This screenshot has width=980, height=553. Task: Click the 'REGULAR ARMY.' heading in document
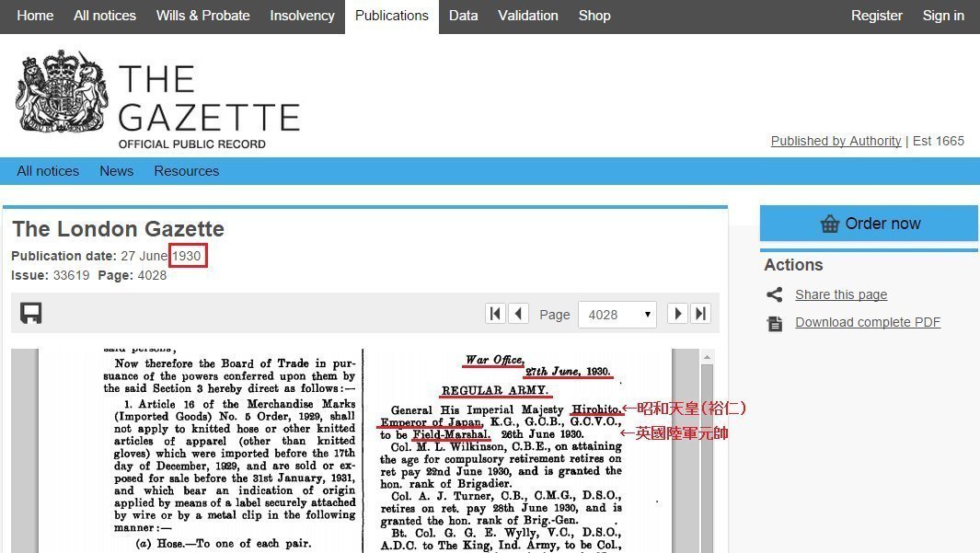pyautogui.click(x=494, y=390)
